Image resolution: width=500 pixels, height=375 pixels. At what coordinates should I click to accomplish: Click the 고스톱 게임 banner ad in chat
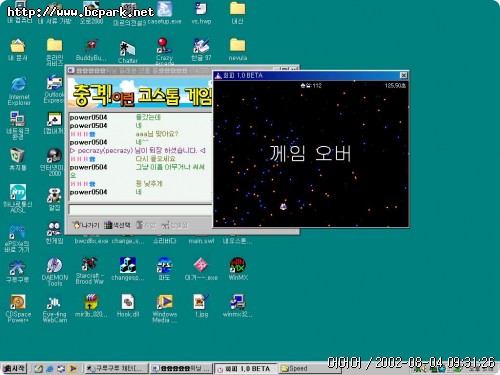140,94
